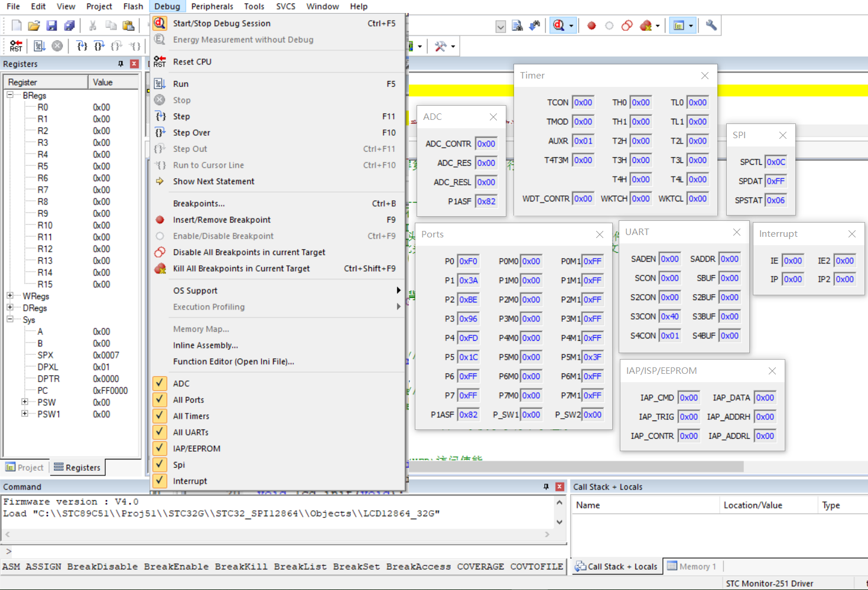Viewport: 868px width, 590px height.
Task: Click the toolbox hammer-and-wrench icon
Action: click(441, 46)
